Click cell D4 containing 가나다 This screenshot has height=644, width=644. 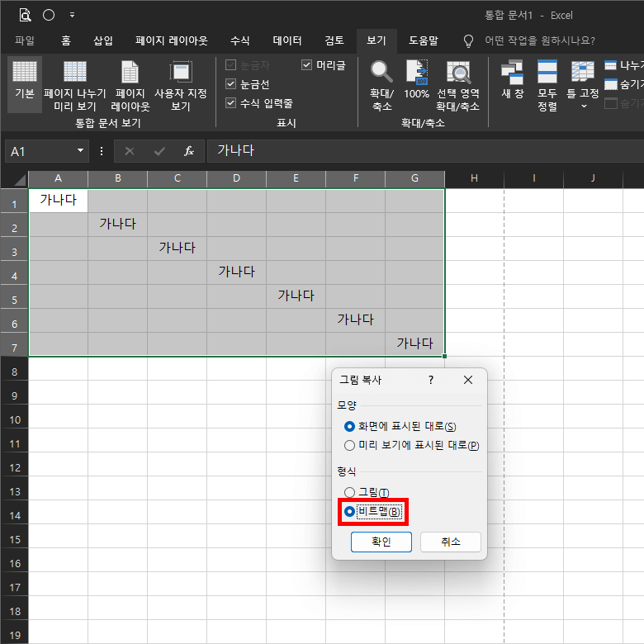click(x=237, y=272)
